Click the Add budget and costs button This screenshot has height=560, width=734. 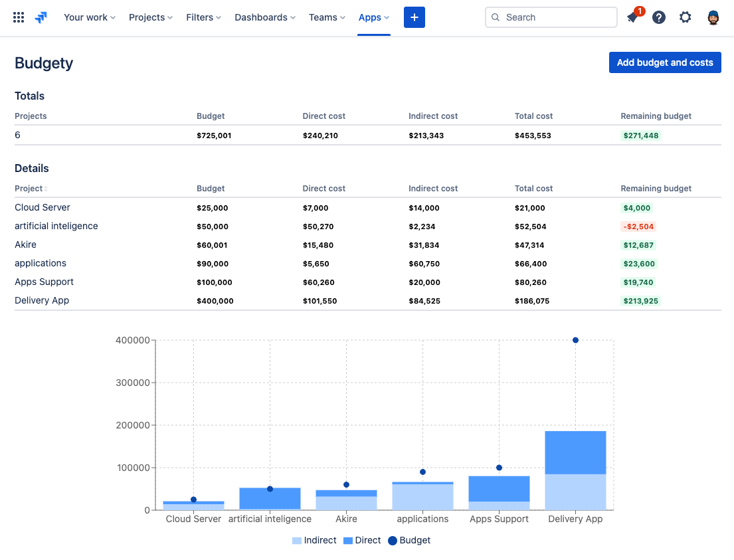coord(664,62)
